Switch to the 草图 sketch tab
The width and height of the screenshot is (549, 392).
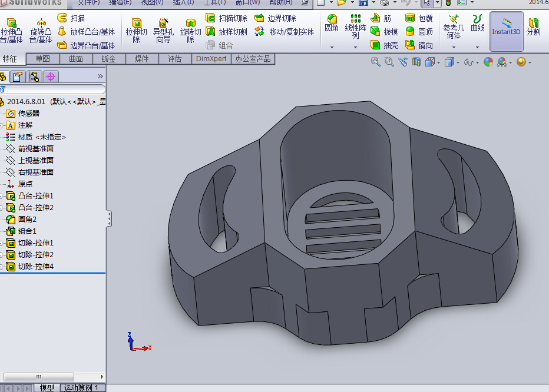click(x=42, y=59)
